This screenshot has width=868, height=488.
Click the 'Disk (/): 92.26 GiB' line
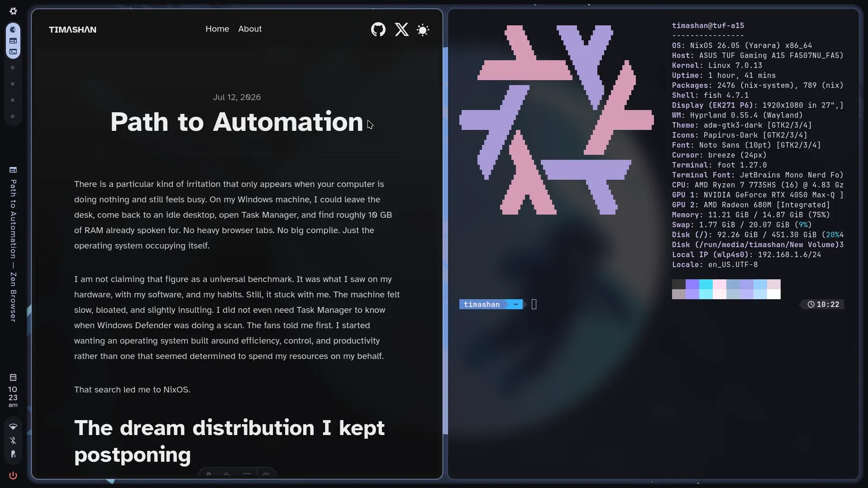point(758,235)
